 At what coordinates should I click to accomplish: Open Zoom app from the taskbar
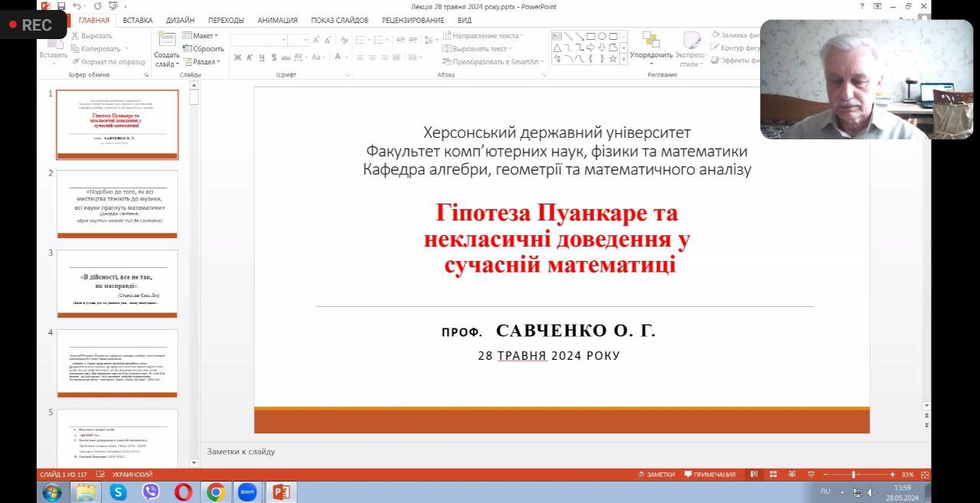click(x=247, y=492)
